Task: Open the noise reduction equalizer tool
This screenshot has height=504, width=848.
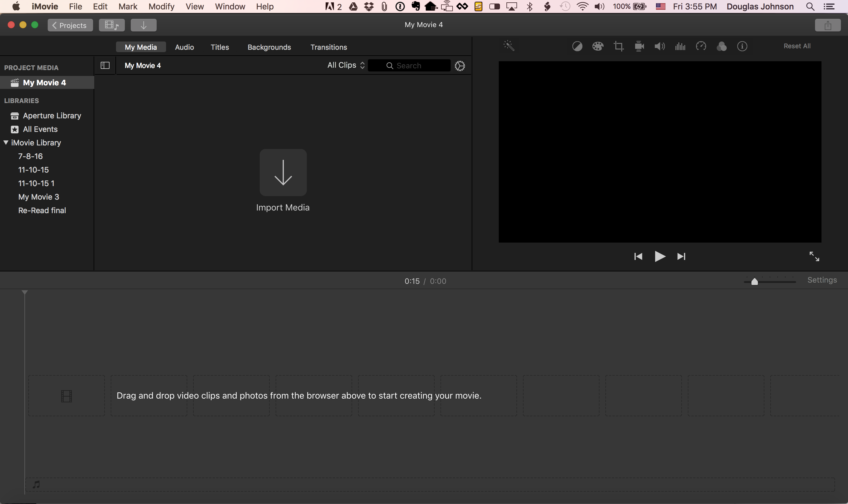Action: [x=680, y=46]
